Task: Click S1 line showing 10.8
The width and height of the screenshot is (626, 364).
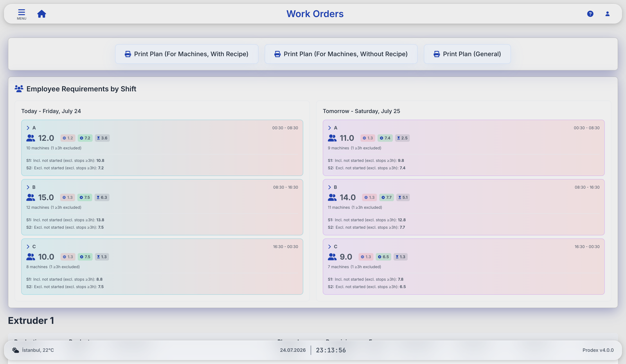Action: tap(65, 161)
